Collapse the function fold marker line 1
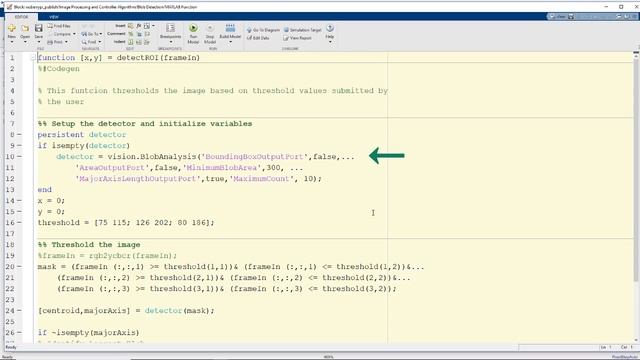 click(x=33, y=58)
